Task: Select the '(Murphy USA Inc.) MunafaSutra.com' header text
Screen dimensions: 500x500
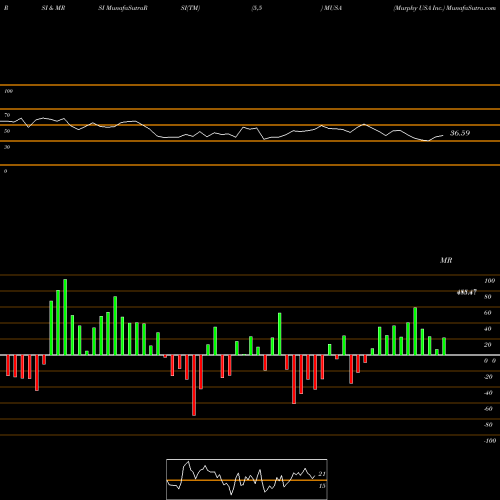Action: click(x=445, y=8)
